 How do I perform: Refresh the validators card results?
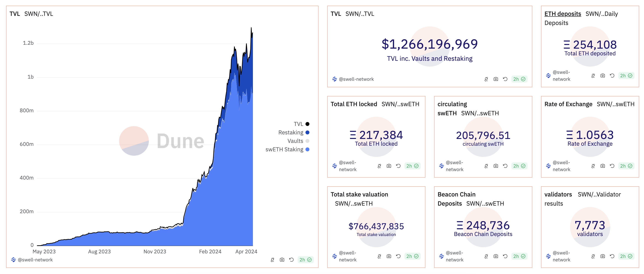tap(612, 256)
